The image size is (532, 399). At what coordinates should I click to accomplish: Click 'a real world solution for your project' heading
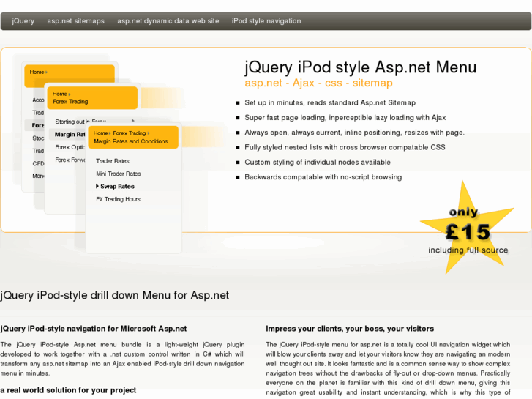[68, 390]
